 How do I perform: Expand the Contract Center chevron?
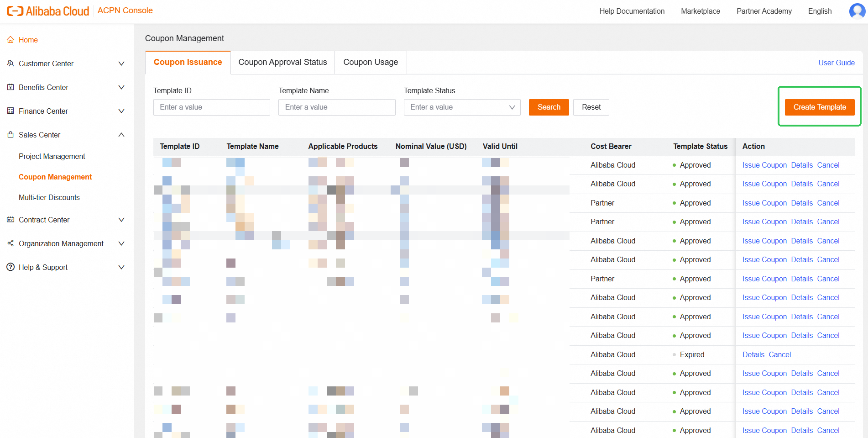121,220
